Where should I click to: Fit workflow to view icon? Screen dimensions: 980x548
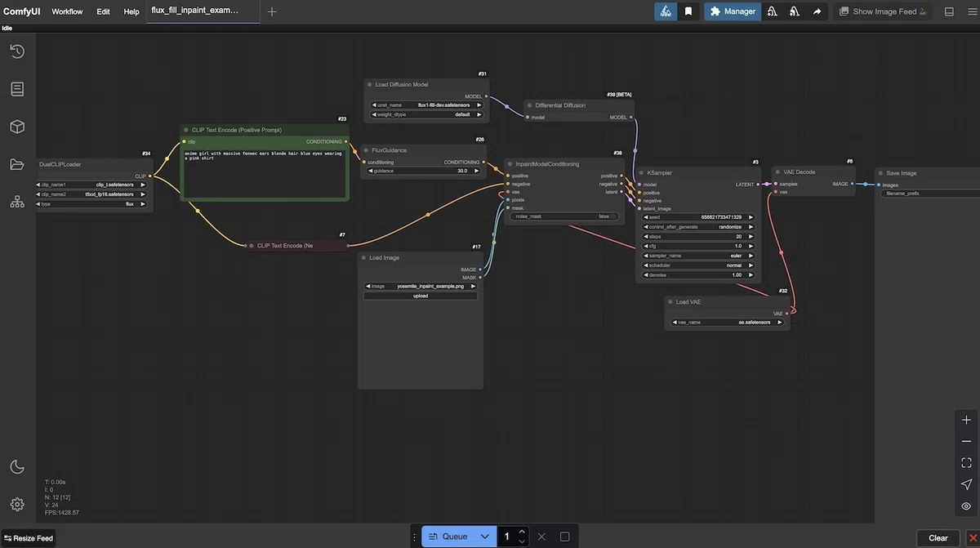966,462
